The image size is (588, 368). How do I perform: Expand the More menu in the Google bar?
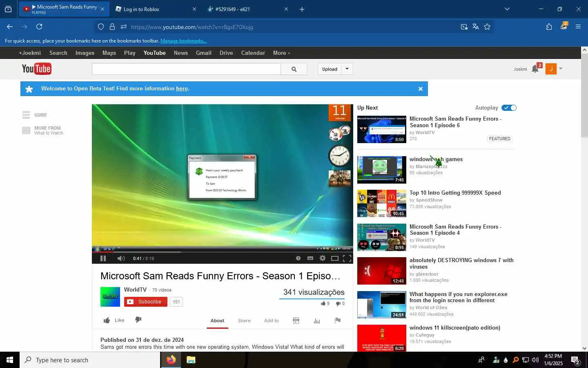(282, 53)
